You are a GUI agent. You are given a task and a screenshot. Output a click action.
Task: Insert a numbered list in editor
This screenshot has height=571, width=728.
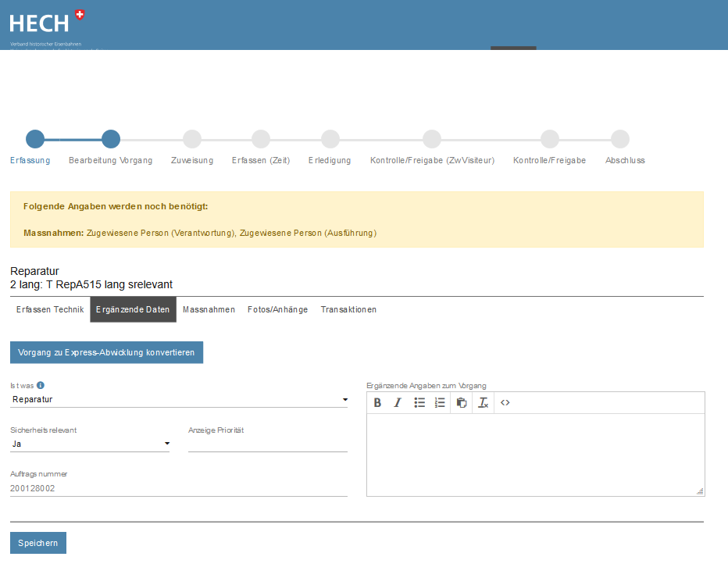[x=440, y=403]
